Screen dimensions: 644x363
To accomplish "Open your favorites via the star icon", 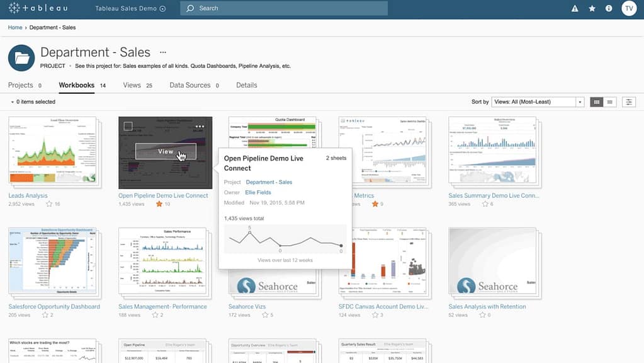I will (590, 8).
